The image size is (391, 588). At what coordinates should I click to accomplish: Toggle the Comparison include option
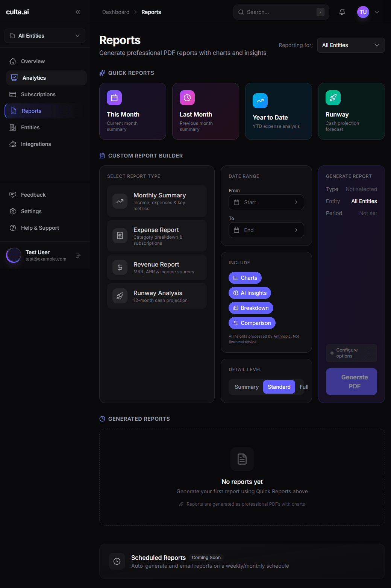(252, 323)
